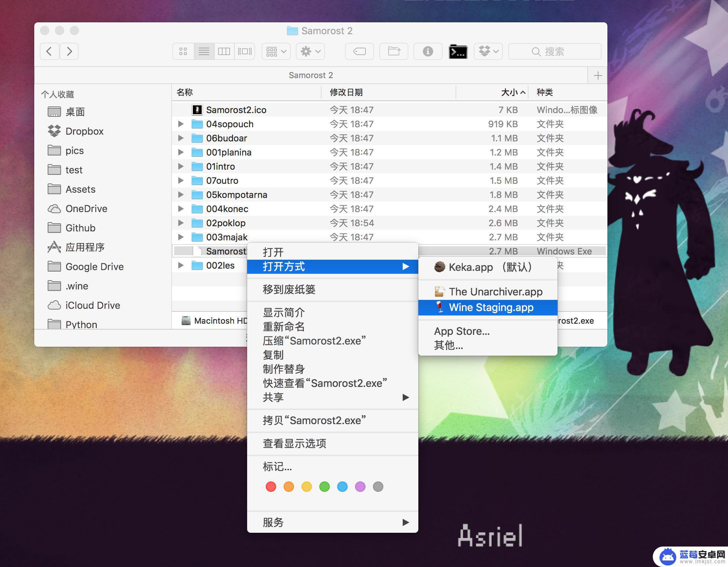Open pics folder in sidebar

tap(66, 151)
